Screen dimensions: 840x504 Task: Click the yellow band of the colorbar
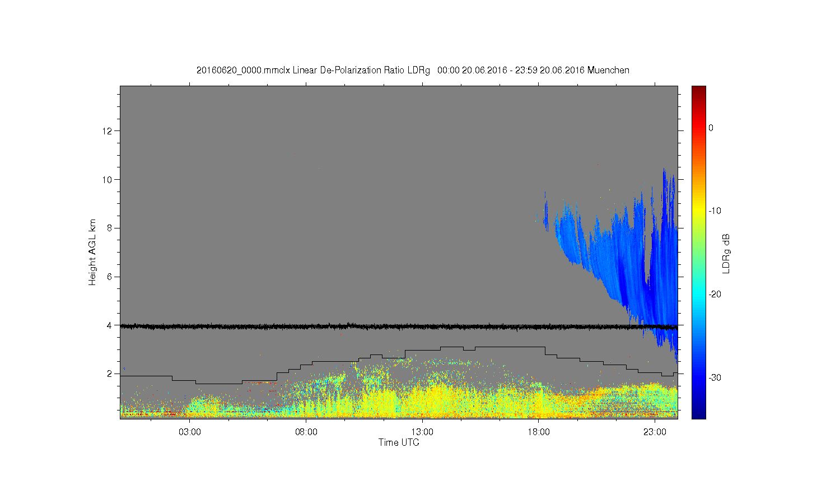point(698,211)
